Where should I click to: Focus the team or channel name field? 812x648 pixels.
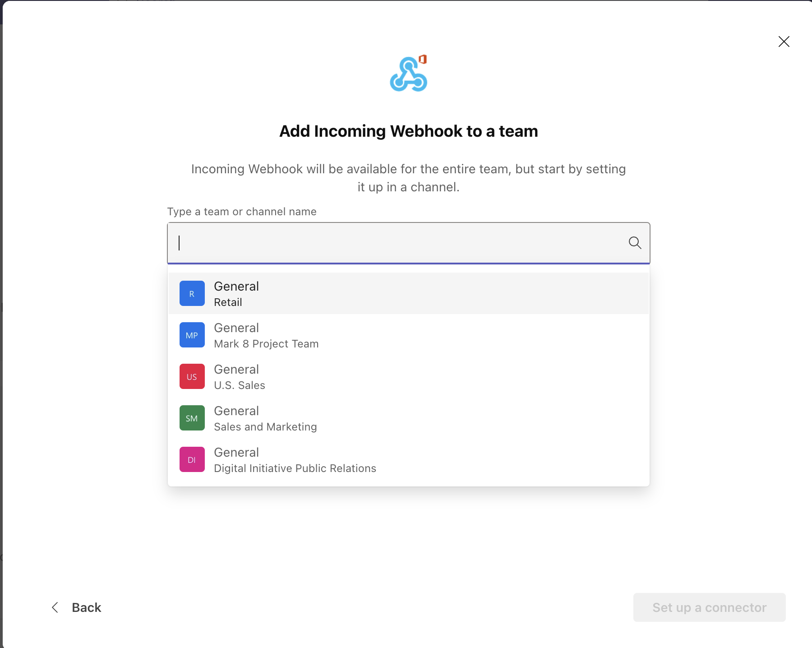[409, 243]
